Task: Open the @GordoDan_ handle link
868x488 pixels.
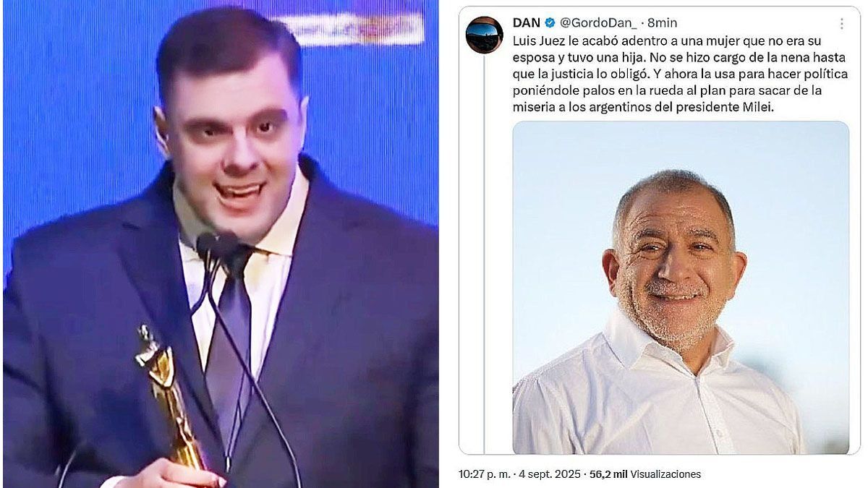Action: pyautogui.click(x=598, y=23)
